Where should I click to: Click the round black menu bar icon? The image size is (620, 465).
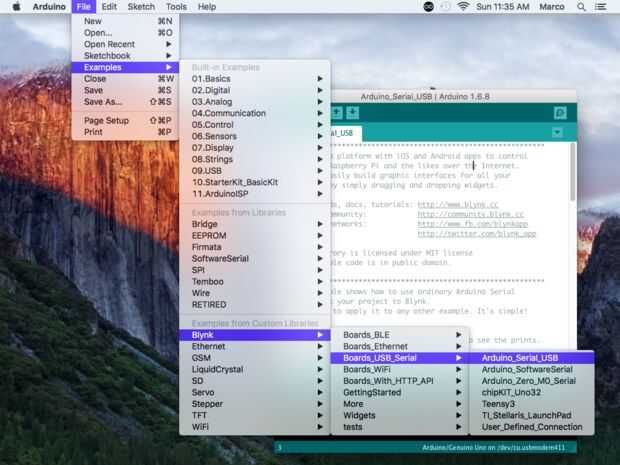pos(429,7)
